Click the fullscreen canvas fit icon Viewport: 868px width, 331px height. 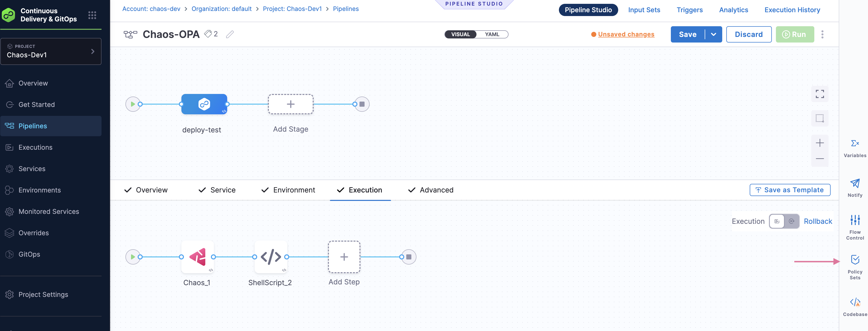coord(819,94)
